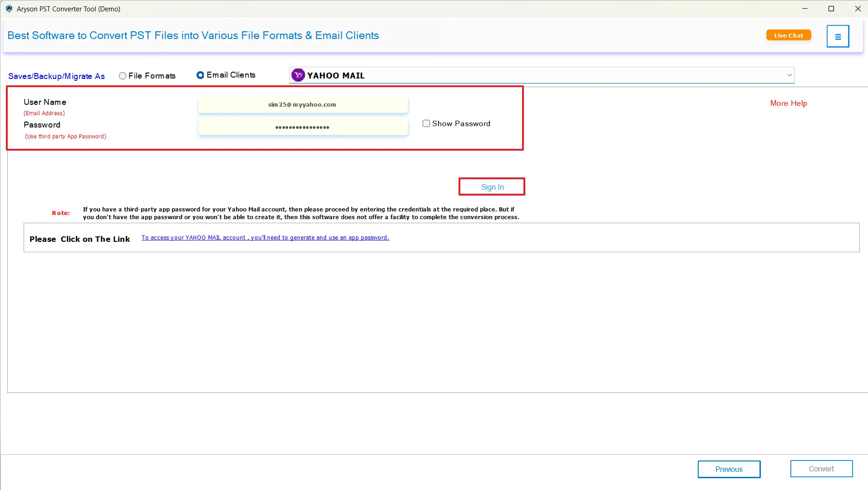Click the Saves/Backup/Migrate As label
The width and height of the screenshot is (868, 490).
coord(56,76)
